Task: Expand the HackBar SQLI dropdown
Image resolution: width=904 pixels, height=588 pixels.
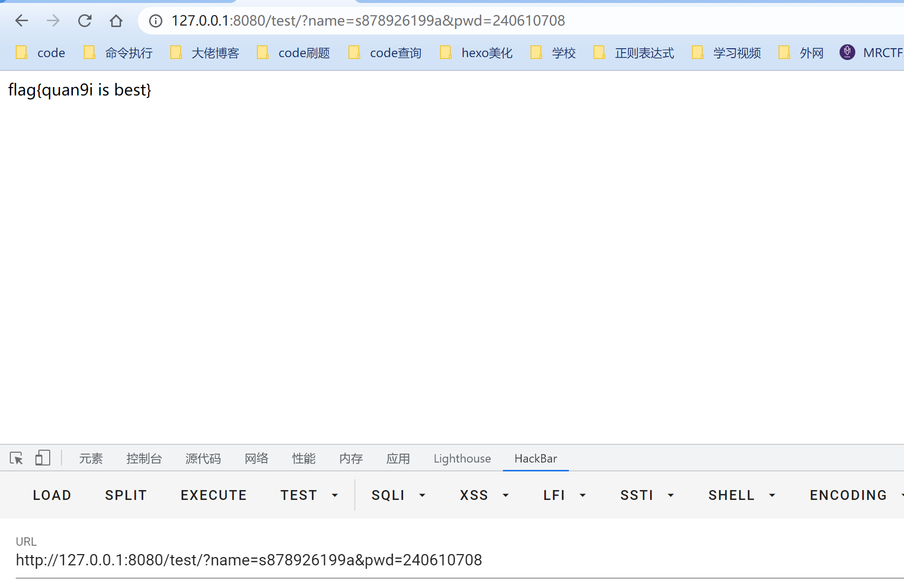Action: click(x=398, y=495)
